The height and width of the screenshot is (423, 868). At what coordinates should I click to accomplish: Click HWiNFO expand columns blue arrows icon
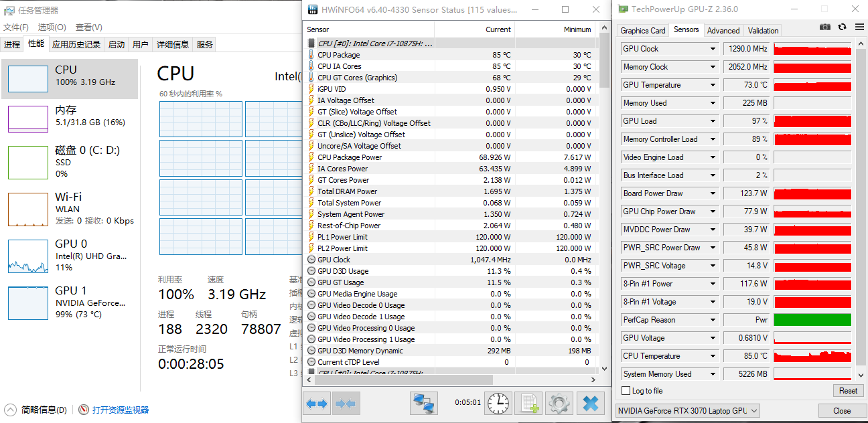[317, 404]
